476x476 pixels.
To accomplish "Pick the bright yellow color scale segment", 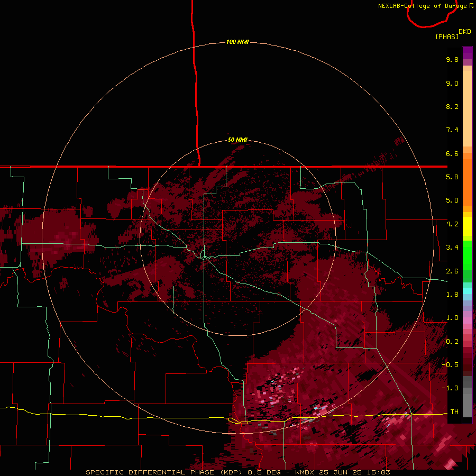I will tap(467, 226).
